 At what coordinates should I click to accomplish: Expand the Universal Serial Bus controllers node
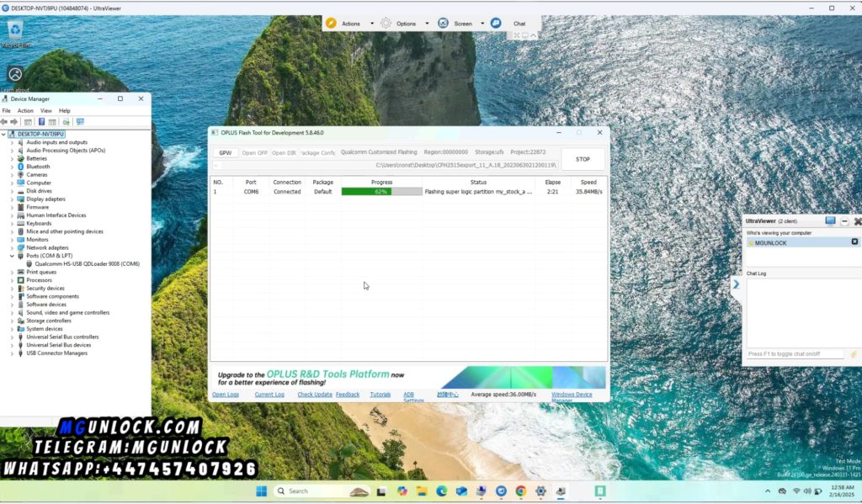pos(12,337)
